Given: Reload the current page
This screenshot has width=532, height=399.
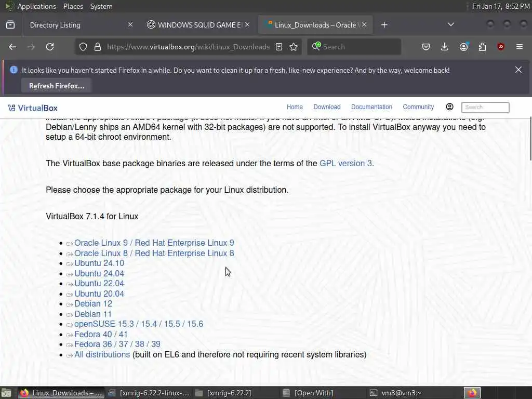Looking at the screenshot, I should tap(50, 47).
